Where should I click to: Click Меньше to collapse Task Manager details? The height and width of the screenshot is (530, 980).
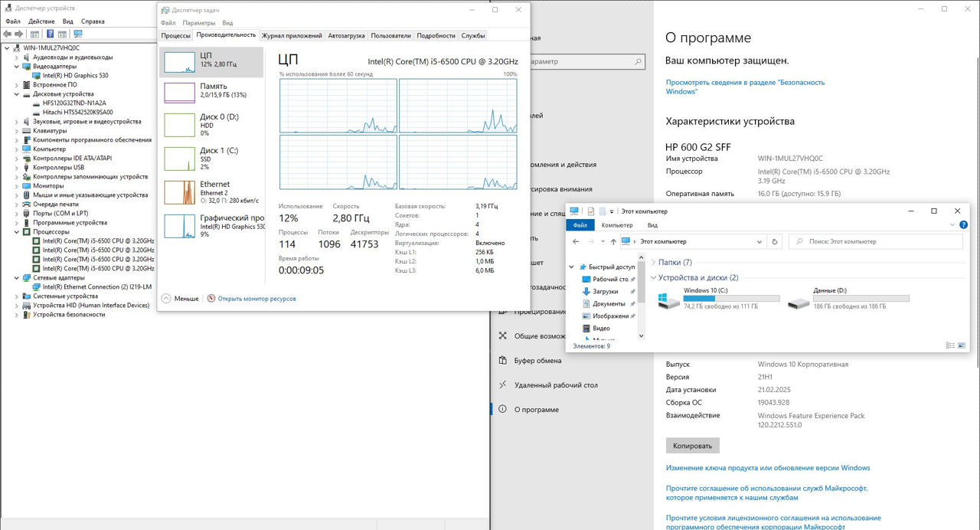click(181, 299)
